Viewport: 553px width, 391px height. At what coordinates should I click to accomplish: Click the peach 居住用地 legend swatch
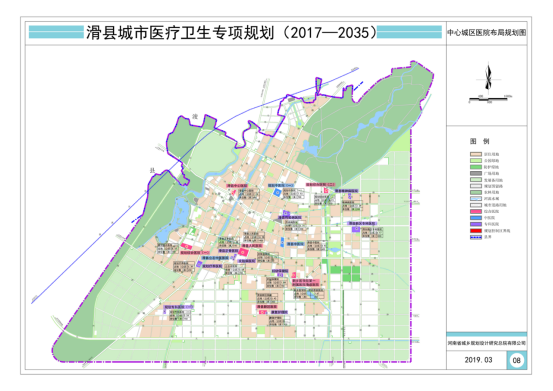pos(476,154)
